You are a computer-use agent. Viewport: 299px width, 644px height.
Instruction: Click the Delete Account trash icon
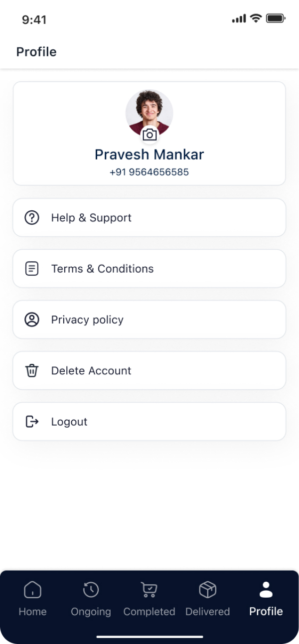(32, 371)
